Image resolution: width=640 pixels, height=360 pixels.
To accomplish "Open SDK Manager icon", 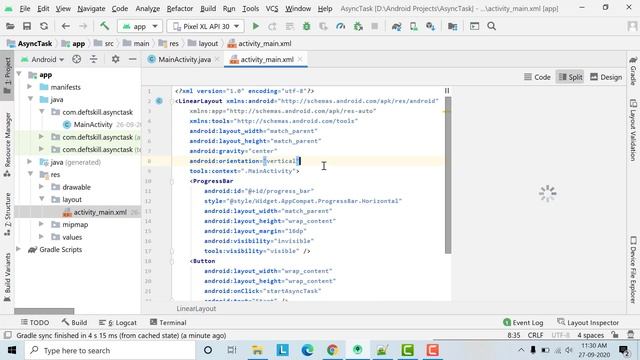I will [430, 26].
